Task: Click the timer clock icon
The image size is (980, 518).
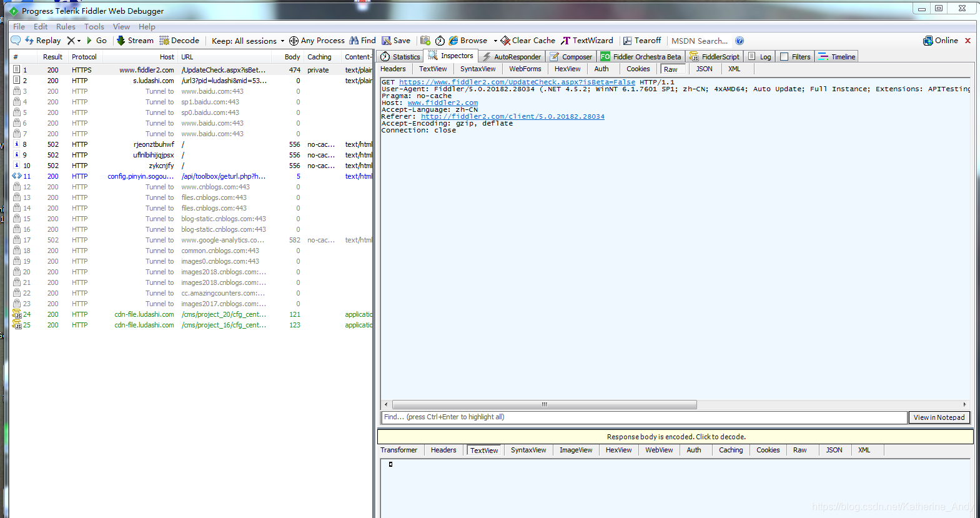Action: 440,41
